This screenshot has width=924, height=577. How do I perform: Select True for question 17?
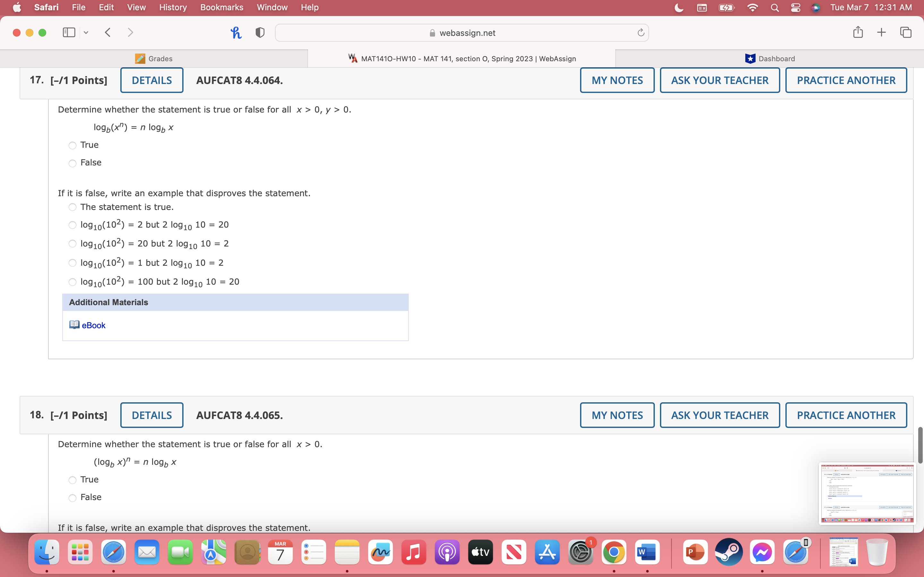[x=72, y=146]
